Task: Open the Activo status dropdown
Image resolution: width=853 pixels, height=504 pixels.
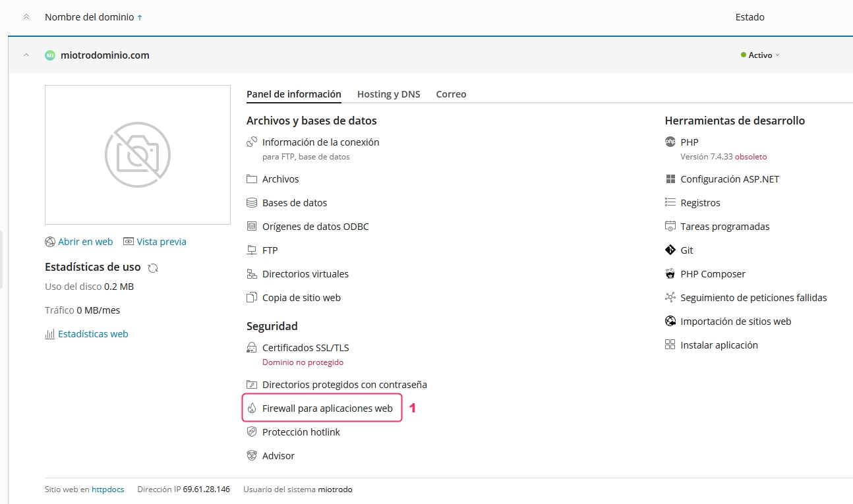Action: (760, 55)
